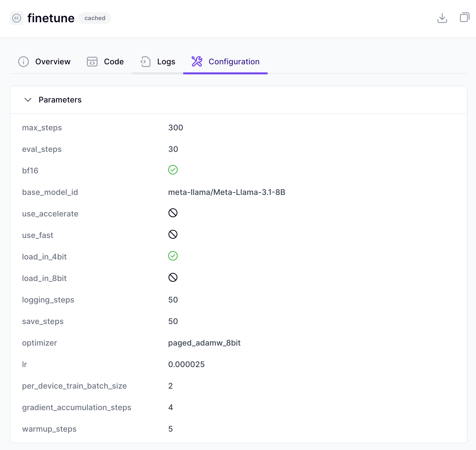Click the double-chevron collapse icon beside finetune
Screen dimensions: 476x450
coord(16,18)
